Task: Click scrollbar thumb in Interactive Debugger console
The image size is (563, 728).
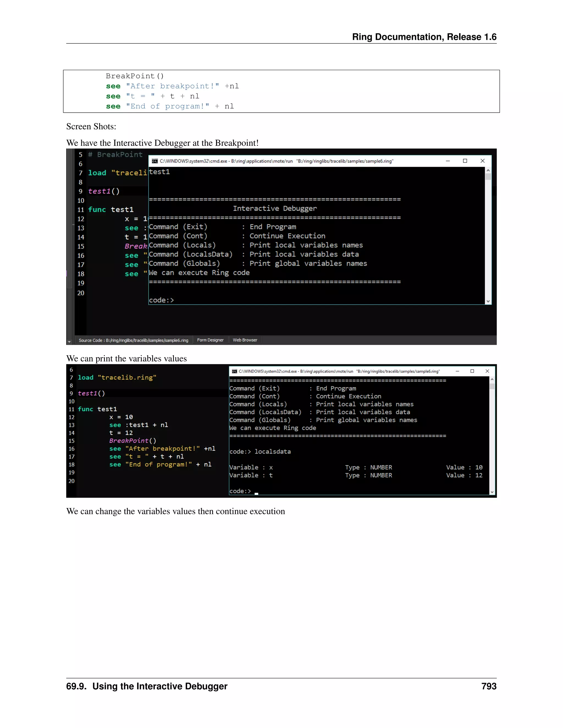Action: 488,177
